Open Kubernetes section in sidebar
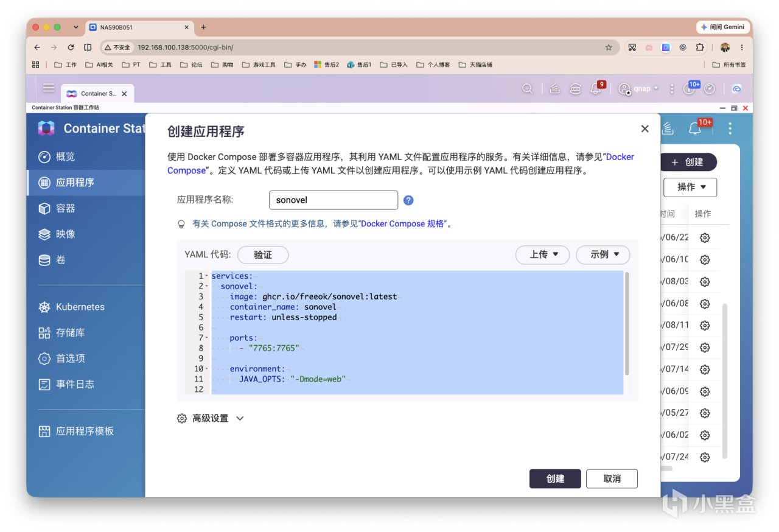 [71, 307]
